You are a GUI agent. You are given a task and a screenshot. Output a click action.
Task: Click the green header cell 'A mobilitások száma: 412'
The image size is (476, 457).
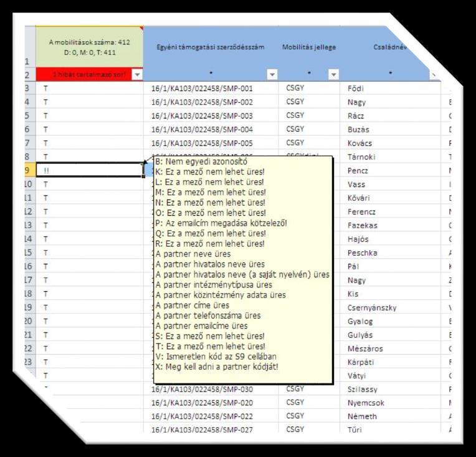point(90,47)
